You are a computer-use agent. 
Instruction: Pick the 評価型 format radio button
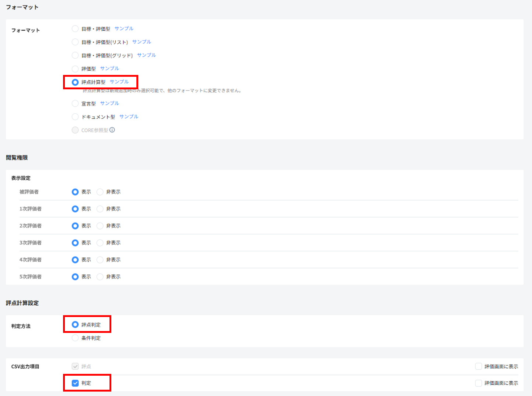coord(75,69)
